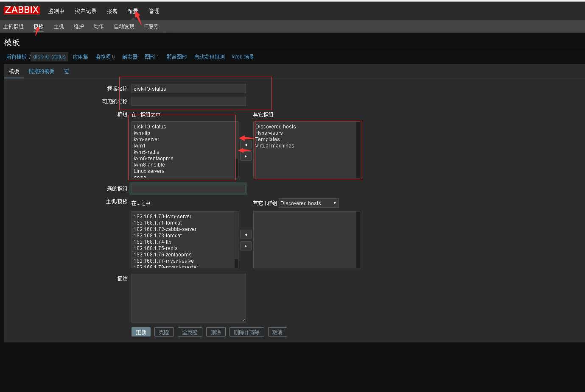Click the 全克隆 button
This screenshot has height=392, width=585.
(190, 332)
